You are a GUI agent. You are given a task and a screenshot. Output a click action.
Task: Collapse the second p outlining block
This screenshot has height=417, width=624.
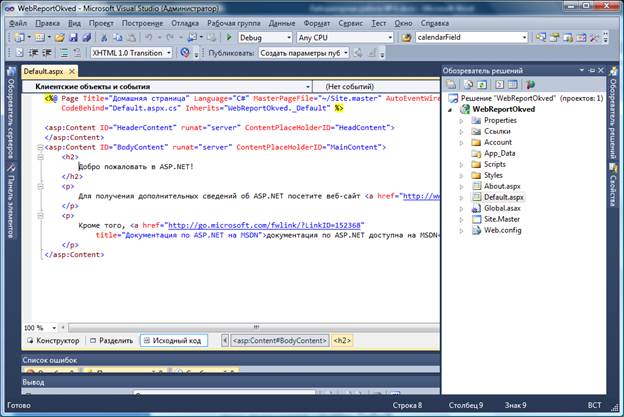pos(40,216)
